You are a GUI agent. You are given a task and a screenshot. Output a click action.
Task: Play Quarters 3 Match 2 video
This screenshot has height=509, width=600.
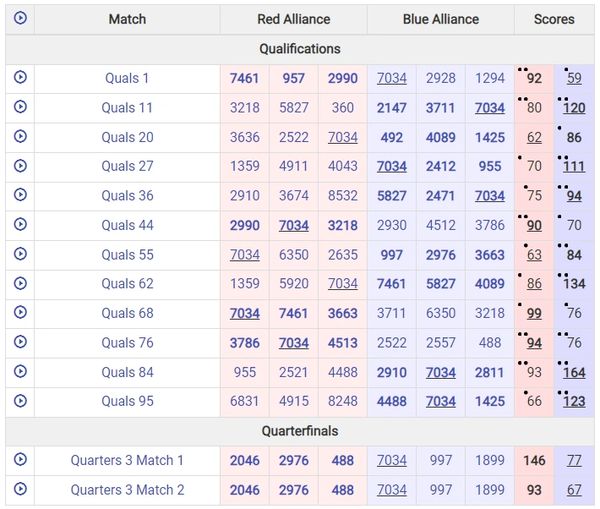[20, 490]
